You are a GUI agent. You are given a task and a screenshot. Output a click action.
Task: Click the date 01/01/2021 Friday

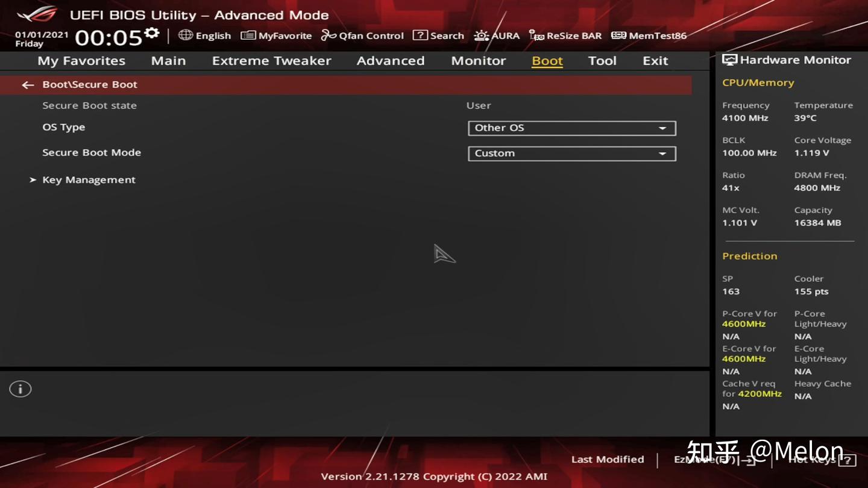(42, 39)
